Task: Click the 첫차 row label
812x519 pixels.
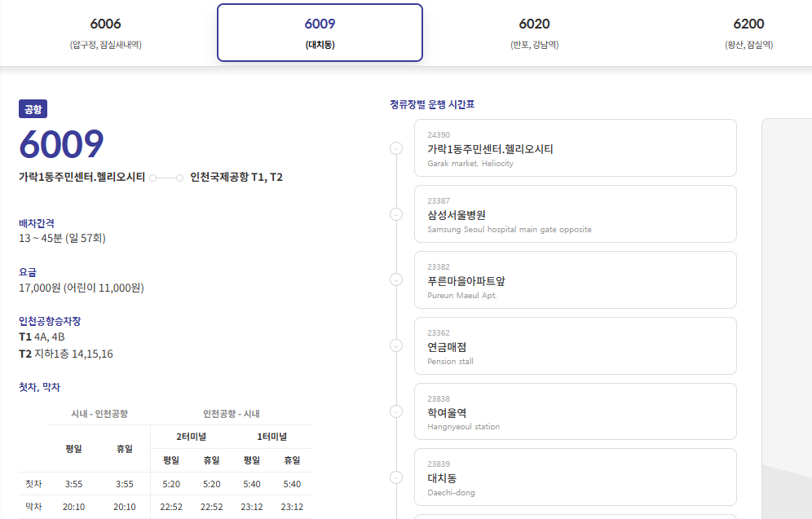Action: click(33, 484)
